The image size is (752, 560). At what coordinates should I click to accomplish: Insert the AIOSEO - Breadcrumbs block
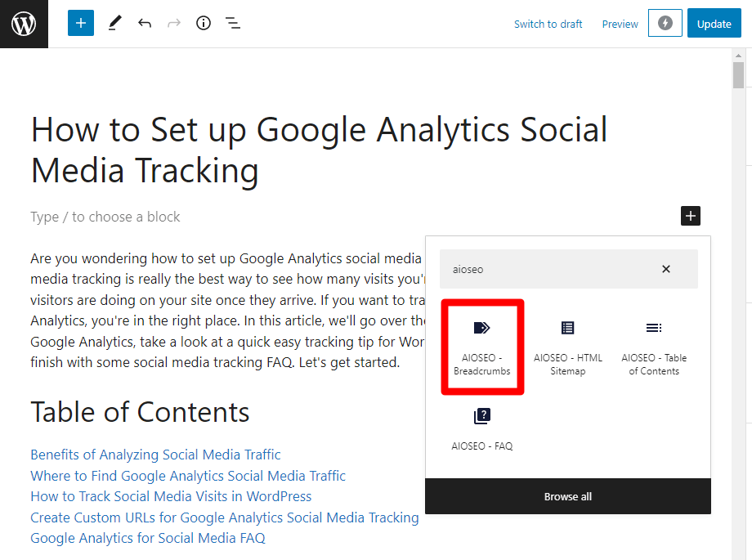click(482, 347)
